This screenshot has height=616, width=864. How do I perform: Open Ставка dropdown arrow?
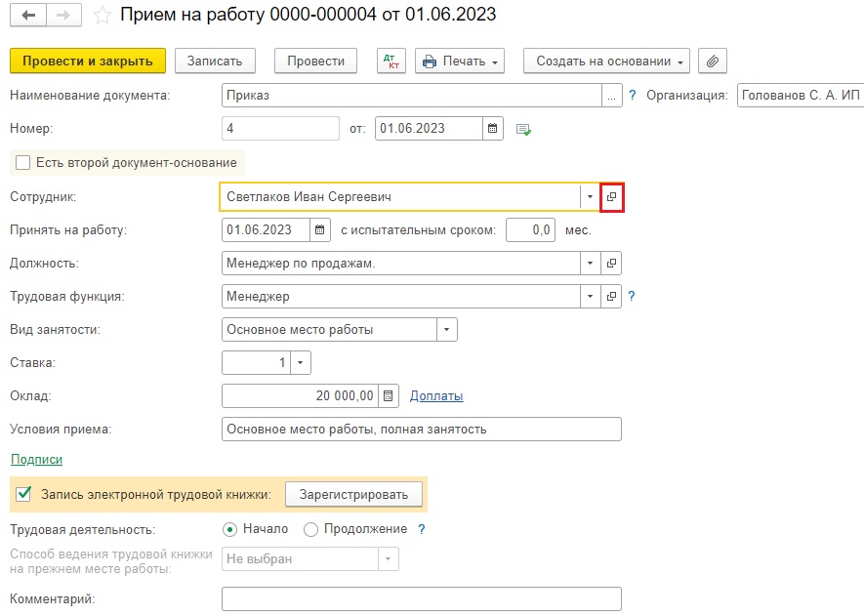(300, 363)
